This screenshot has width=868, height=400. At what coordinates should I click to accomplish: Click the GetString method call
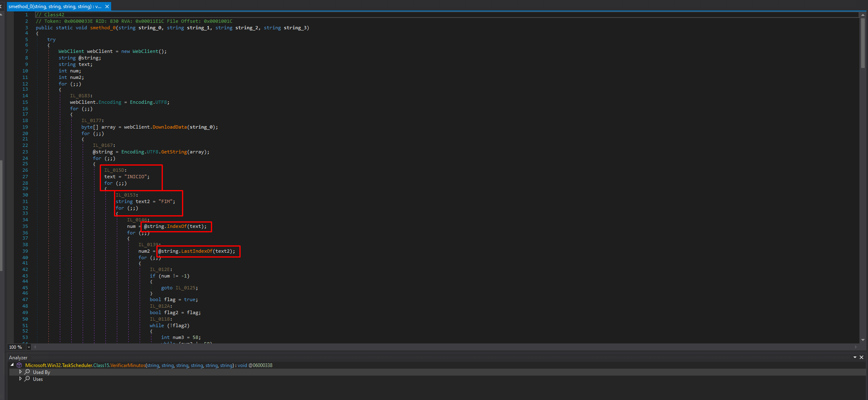coord(174,152)
